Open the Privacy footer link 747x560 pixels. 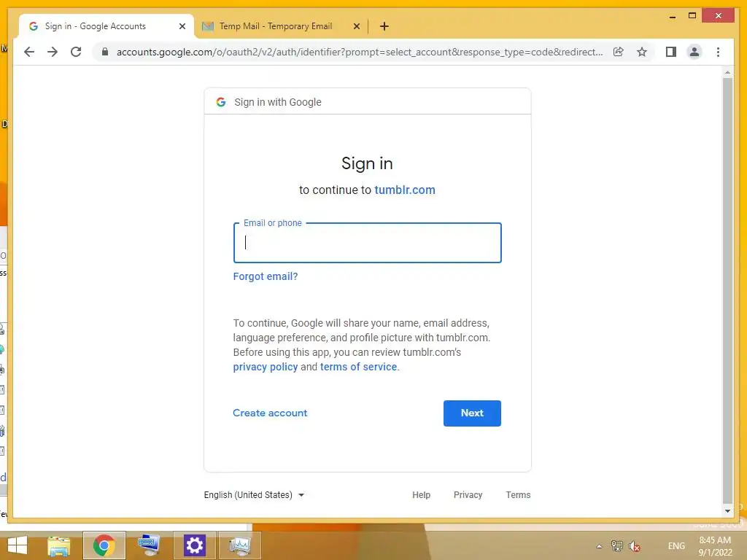click(468, 495)
